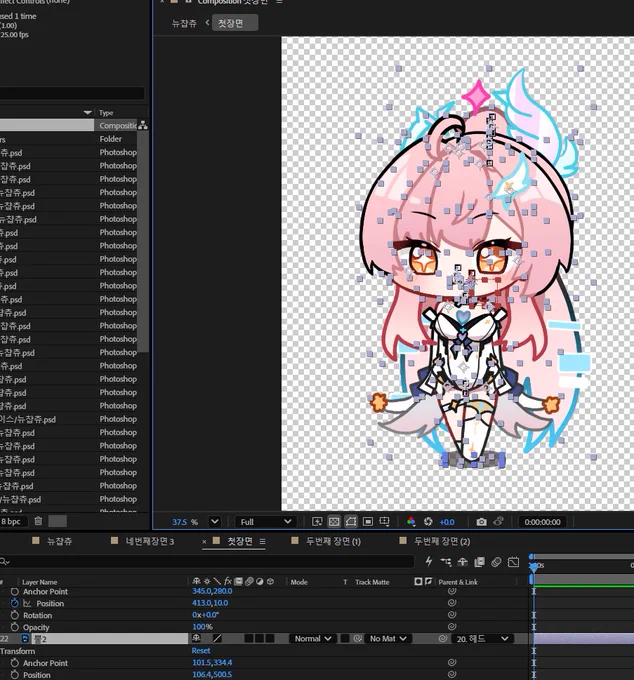Click Opacity value 100%
The height and width of the screenshot is (680, 634).
click(202, 627)
